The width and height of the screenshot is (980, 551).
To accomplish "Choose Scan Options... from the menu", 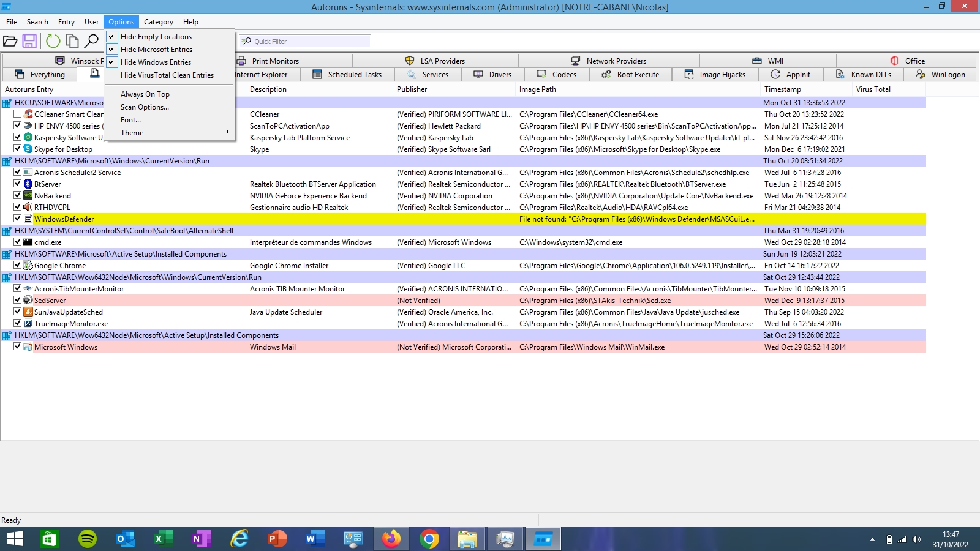I will [x=145, y=107].
